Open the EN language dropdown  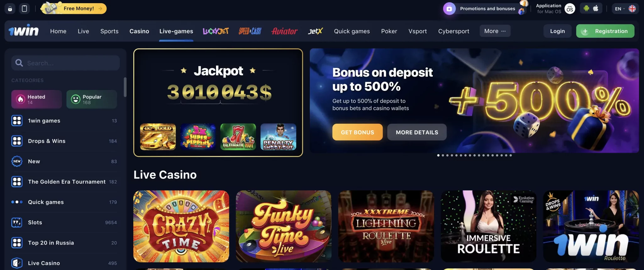coord(625,9)
